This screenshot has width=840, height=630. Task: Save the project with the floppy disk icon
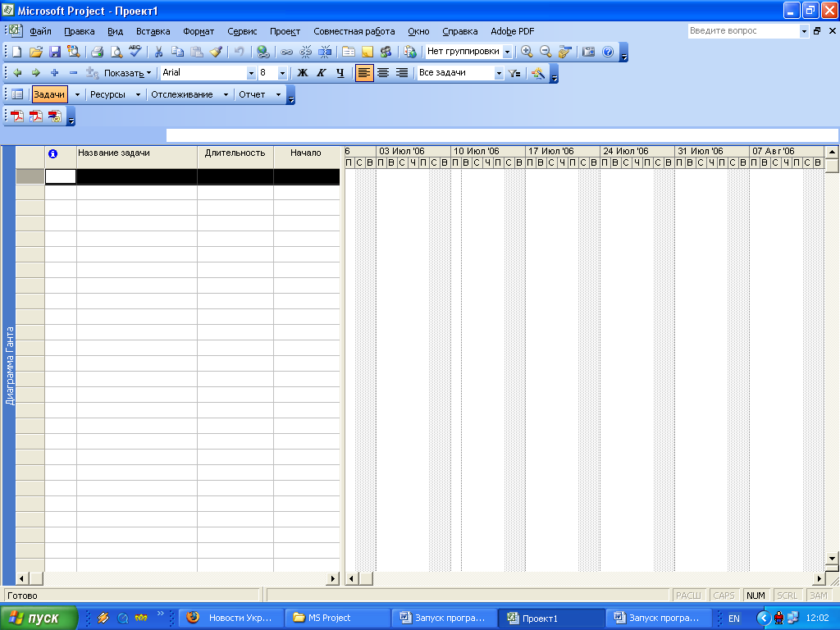point(54,52)
